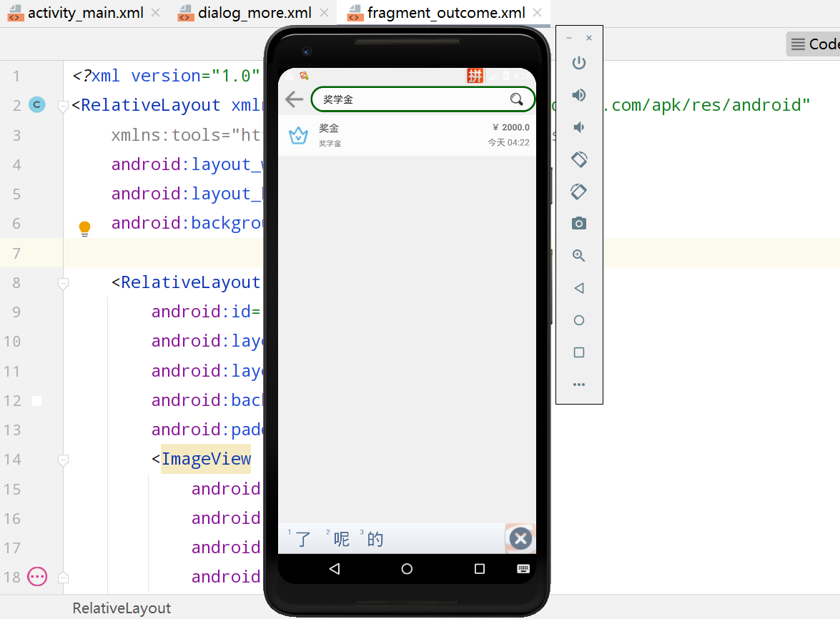Click the fold marker on line 18

click(63, 578)
